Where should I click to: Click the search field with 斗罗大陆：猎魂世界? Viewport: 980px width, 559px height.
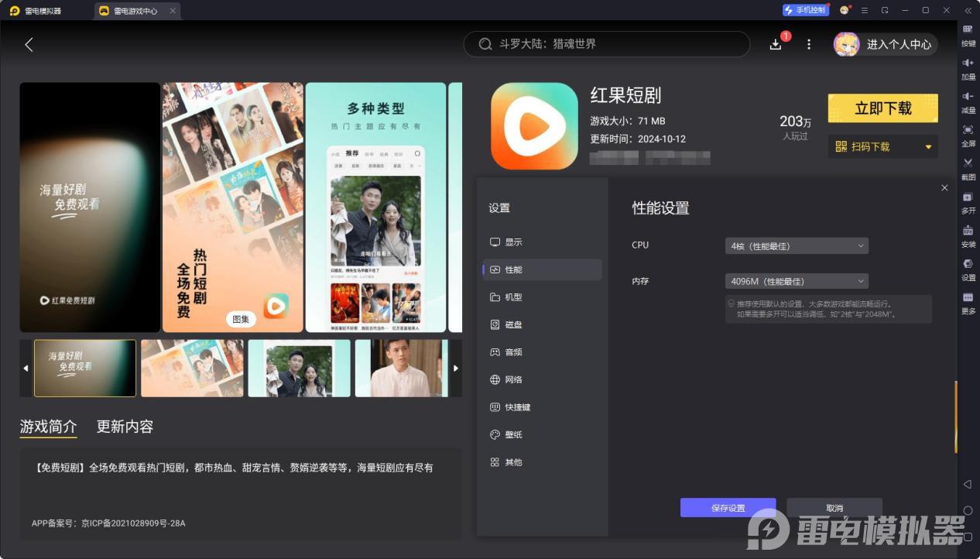(607, 44)
